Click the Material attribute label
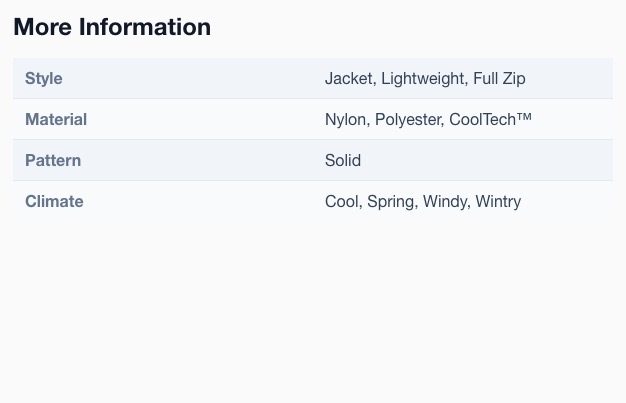This screenshot has height=403, width=626. 56,119
